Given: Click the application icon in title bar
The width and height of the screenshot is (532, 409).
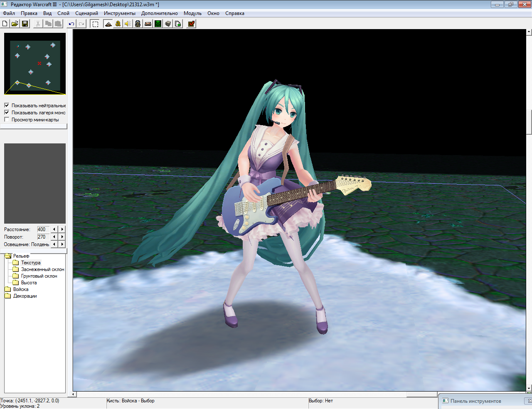Looking at the screenshot, I should click(x=5, y=4).
